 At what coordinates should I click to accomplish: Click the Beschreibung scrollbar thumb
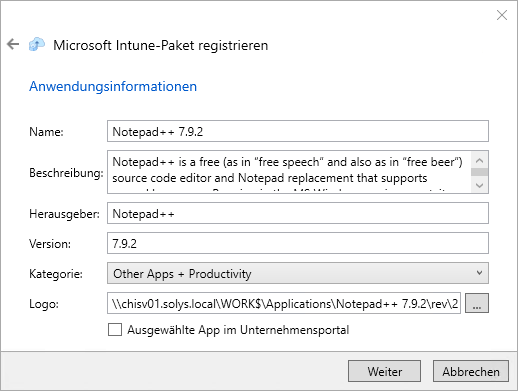pyautogui.click(x=479, y=172)
